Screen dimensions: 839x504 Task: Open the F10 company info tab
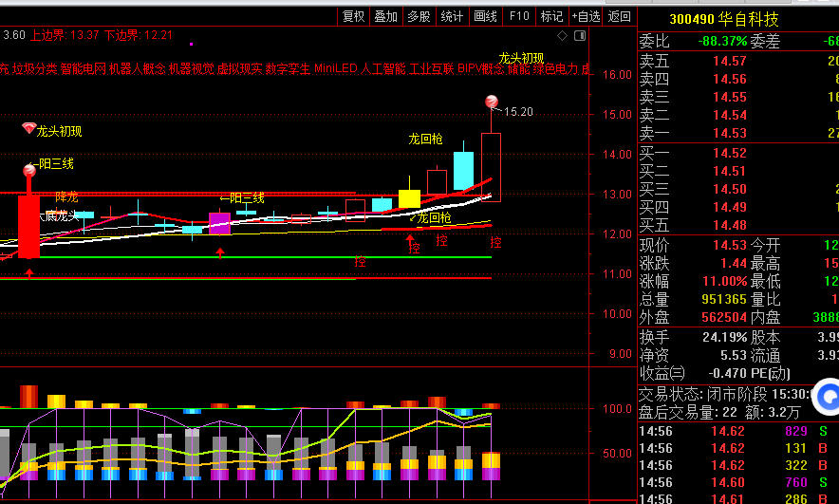click(518, 16)
